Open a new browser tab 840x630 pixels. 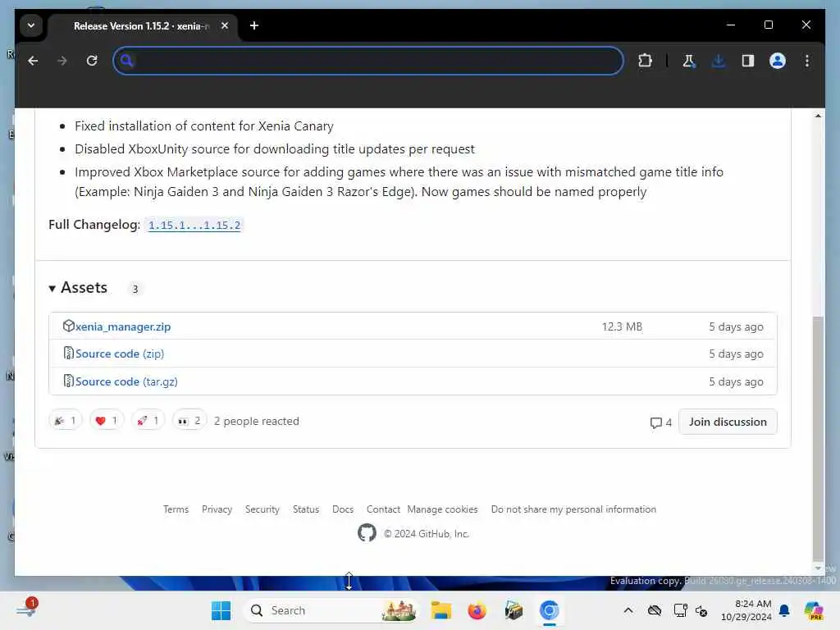[254, 25]
